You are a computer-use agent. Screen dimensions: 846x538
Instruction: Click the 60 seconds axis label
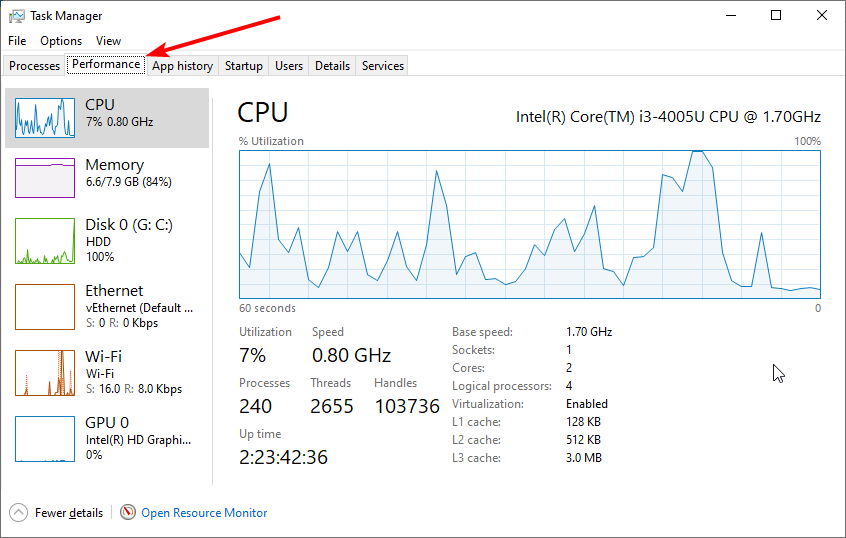point(268,308)
